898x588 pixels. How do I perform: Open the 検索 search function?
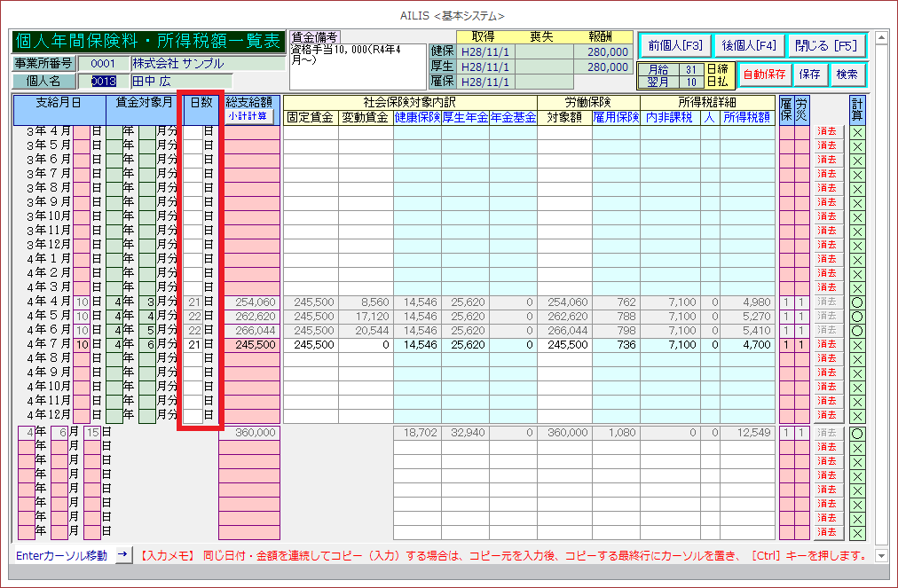(x=847, y=74)
